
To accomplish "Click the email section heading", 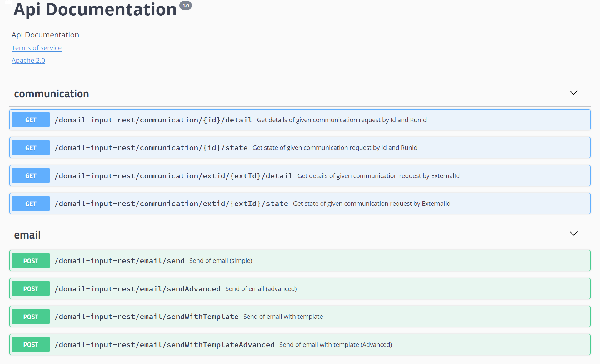I will click(x=27, y=235).
